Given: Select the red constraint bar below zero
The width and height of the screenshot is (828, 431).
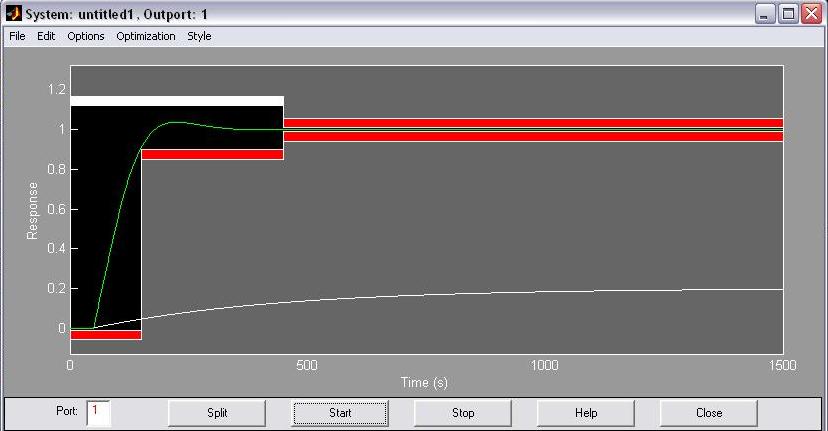Looking at the screenshot, I should tap(106, 335).
